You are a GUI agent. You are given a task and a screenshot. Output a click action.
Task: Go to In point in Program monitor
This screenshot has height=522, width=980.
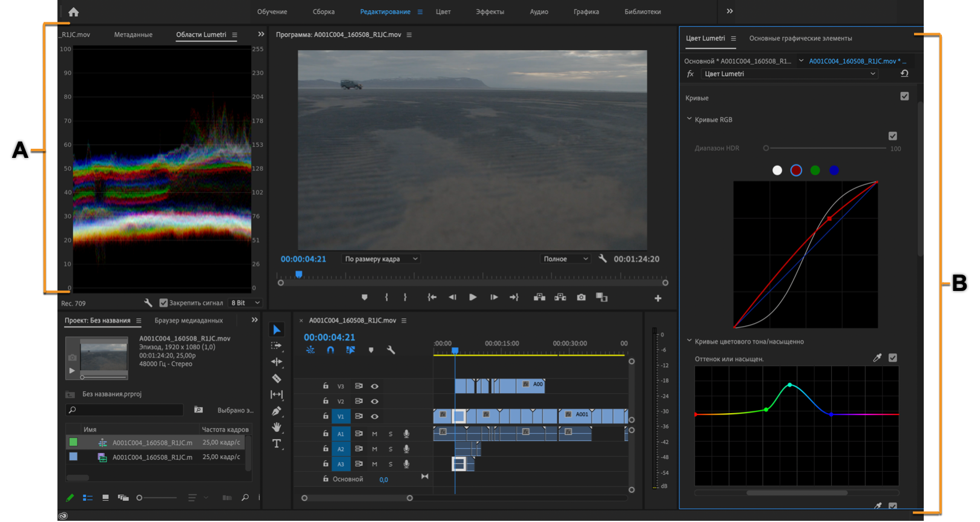pyautogui.click(x=432, y=298)
